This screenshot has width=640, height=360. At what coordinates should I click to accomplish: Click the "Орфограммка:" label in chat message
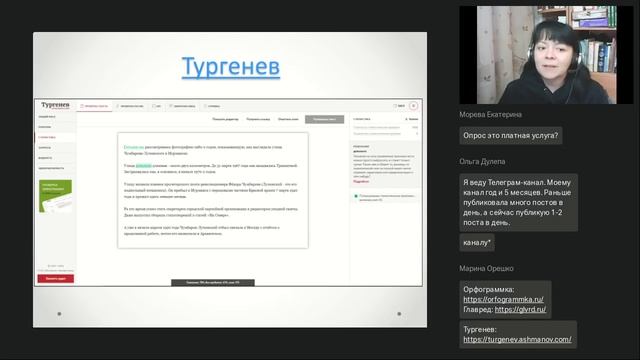click(489, 289)
